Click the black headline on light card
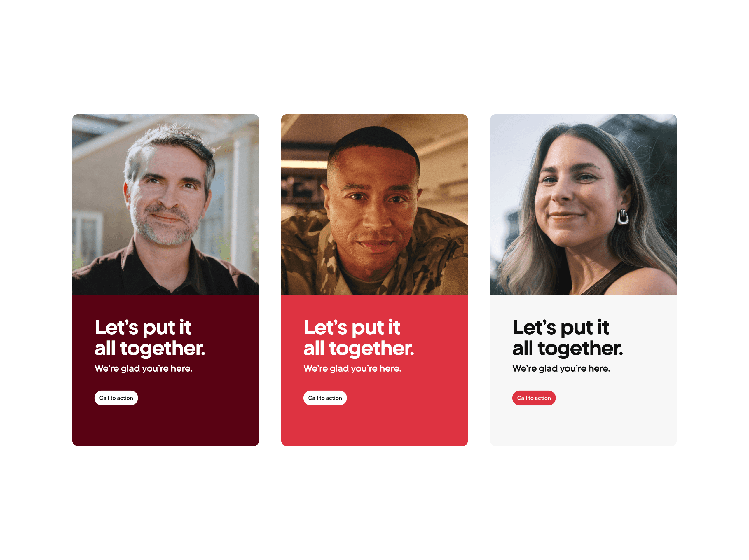 click(x=568, y=337)
